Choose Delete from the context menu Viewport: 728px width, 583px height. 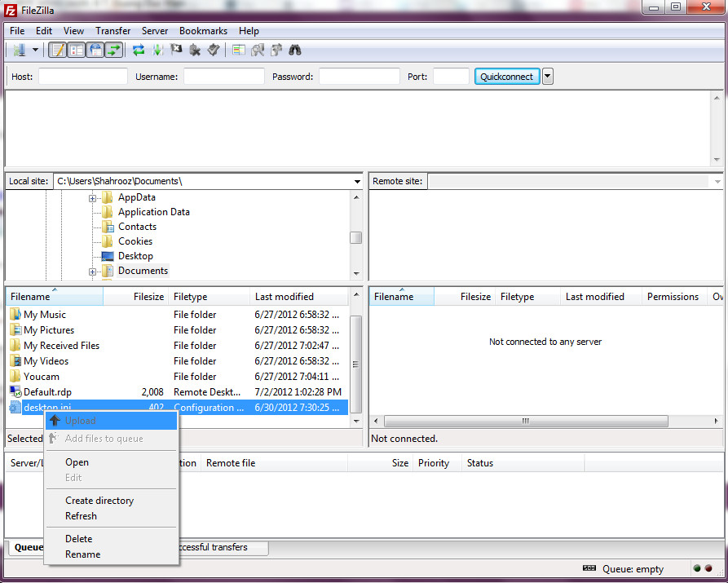point(112,539)
